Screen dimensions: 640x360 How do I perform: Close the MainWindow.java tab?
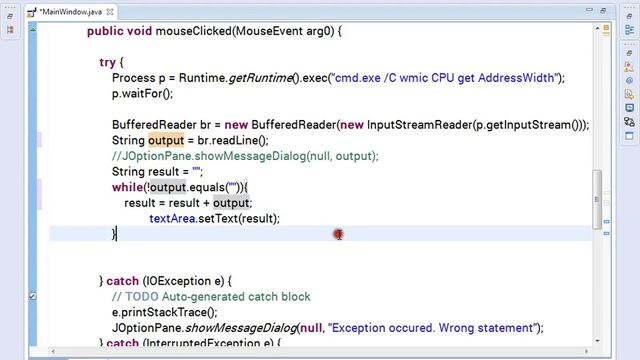110,12
